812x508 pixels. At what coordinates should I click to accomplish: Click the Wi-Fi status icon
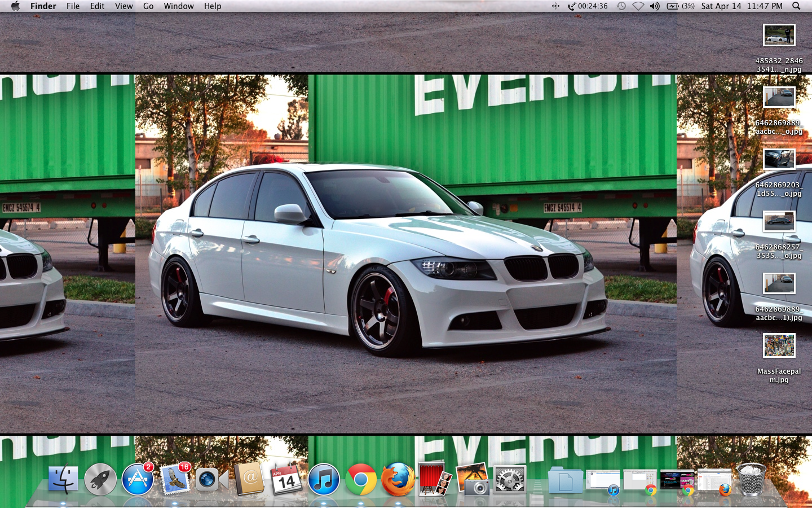638,6
